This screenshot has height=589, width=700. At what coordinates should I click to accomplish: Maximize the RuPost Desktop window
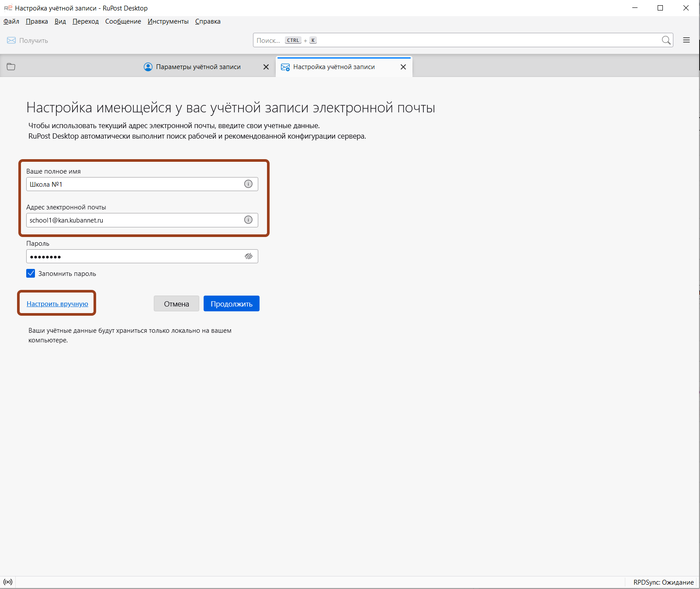point(660,8)
